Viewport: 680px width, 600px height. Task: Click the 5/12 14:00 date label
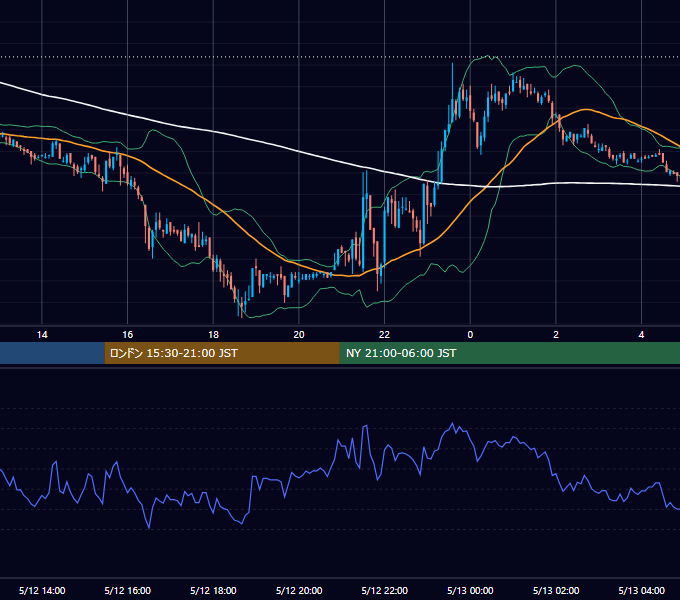tap(42, 590)
